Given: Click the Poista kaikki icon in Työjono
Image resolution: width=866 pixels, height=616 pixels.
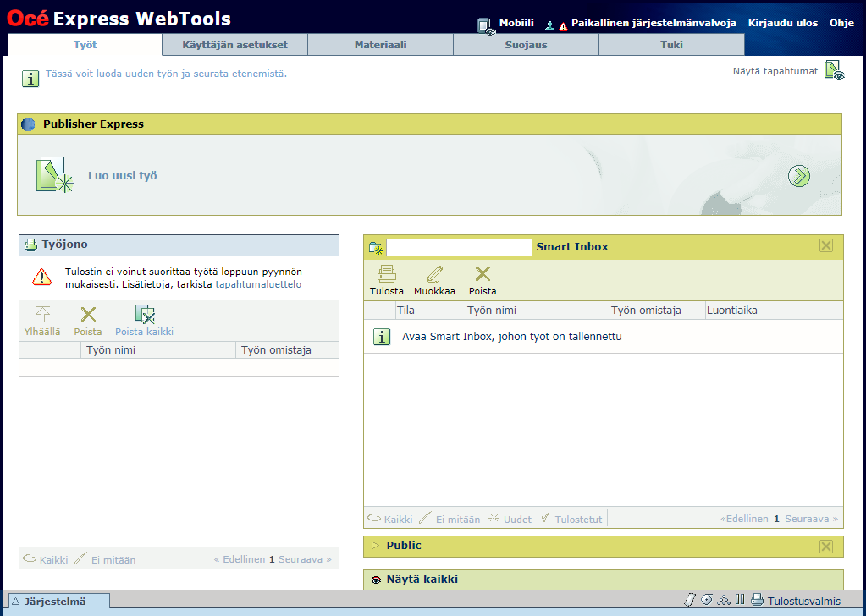Looking at the screenshot, I should pyautogui.click(x=145, y=314).
